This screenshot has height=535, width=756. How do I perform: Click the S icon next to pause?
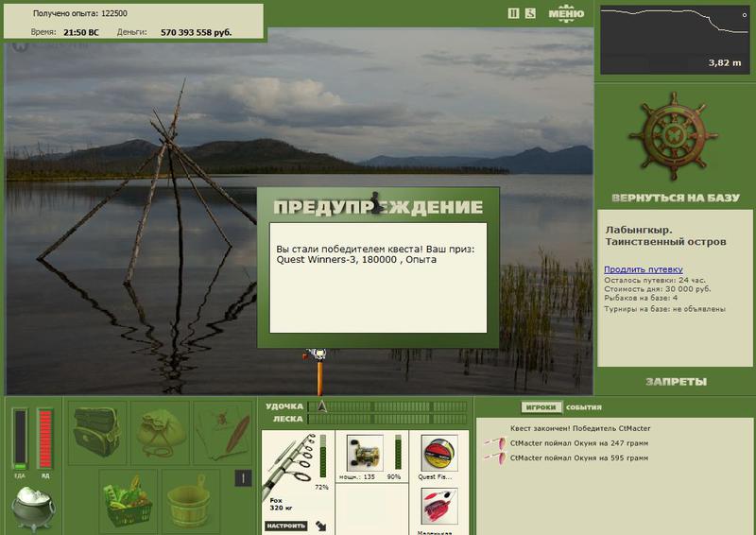pos(530,13)
